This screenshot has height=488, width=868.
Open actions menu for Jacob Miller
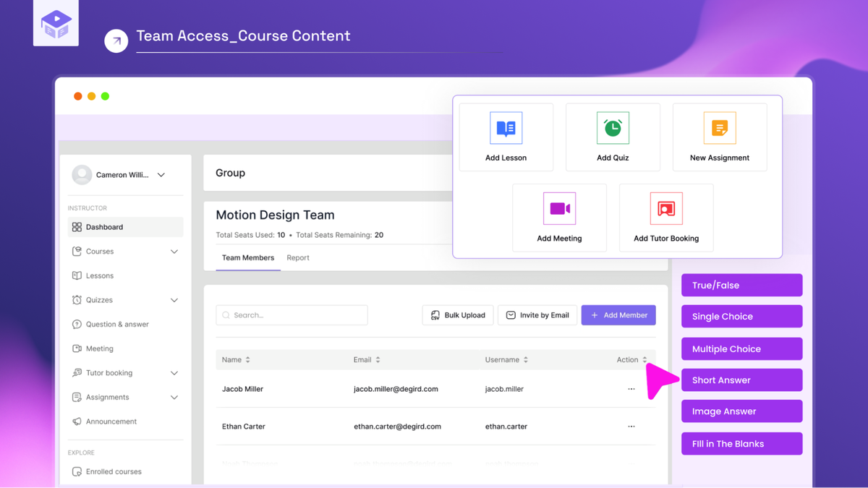coord(631,389)
